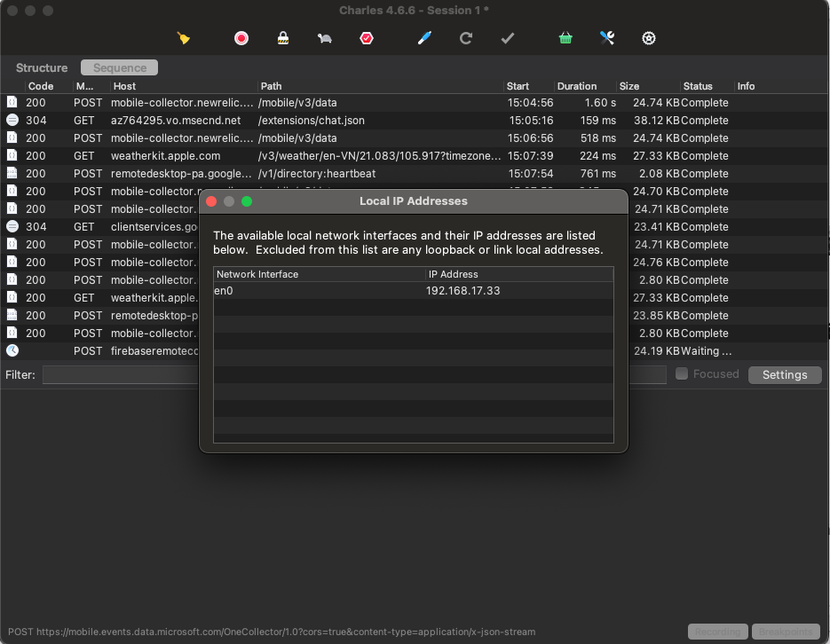The image size is (830, 644).
Task: Toggle SSL proxying with the lock icon
Action: click(285, 38)
